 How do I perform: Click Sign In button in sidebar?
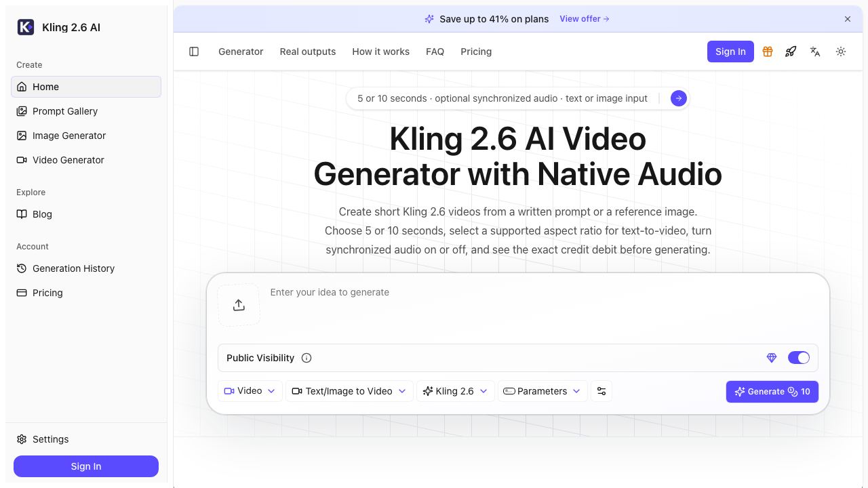86,466
